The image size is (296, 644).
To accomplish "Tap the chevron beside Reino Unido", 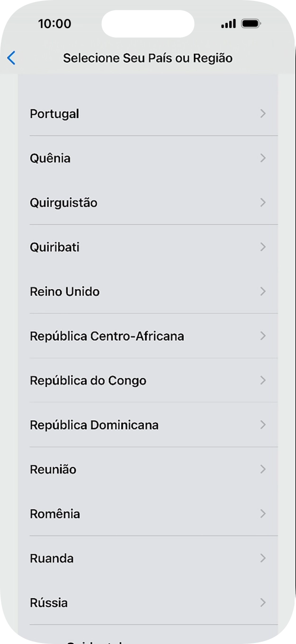I will tap(263, 292).
